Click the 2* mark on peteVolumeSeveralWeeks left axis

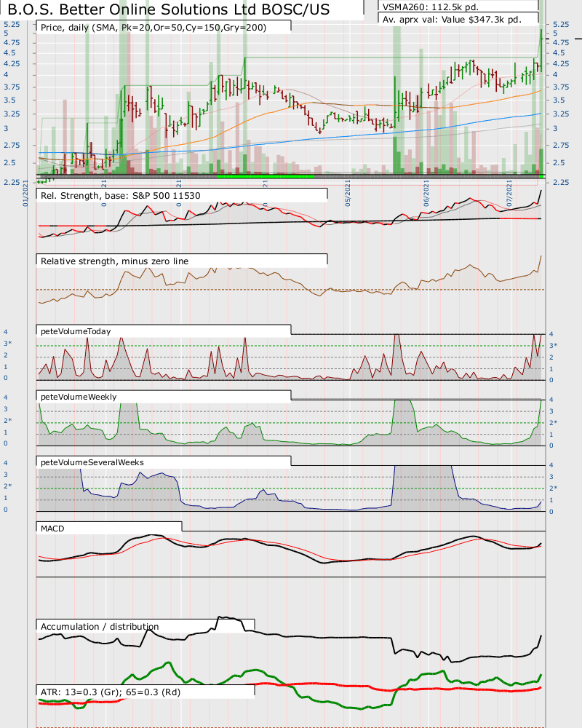pyautogui.click(x=8, y=486)
